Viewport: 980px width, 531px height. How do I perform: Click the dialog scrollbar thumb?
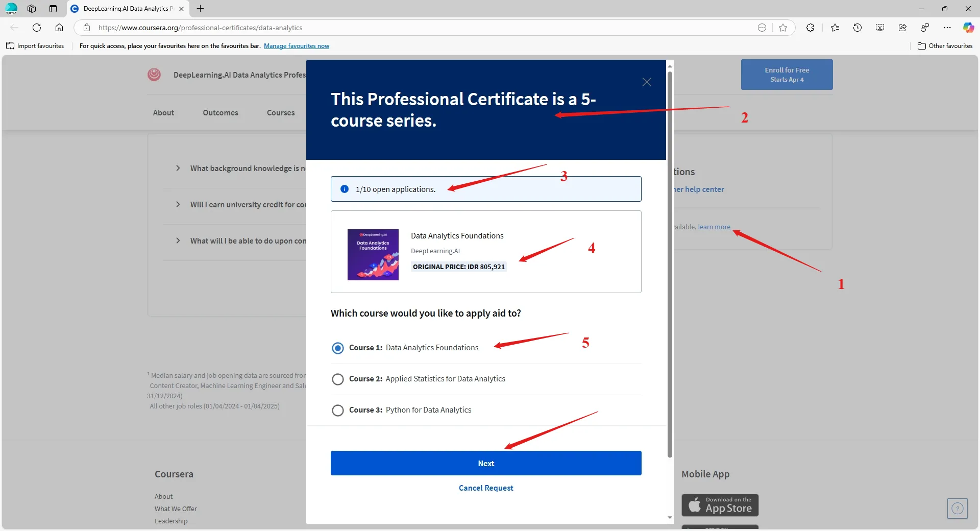[670, 264]
